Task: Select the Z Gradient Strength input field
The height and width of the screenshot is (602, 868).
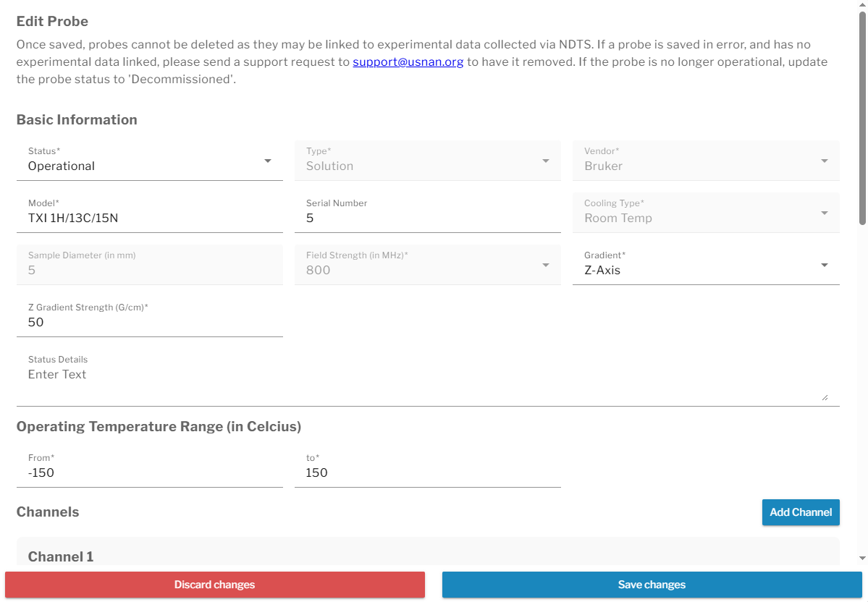Action: point(149,316)
